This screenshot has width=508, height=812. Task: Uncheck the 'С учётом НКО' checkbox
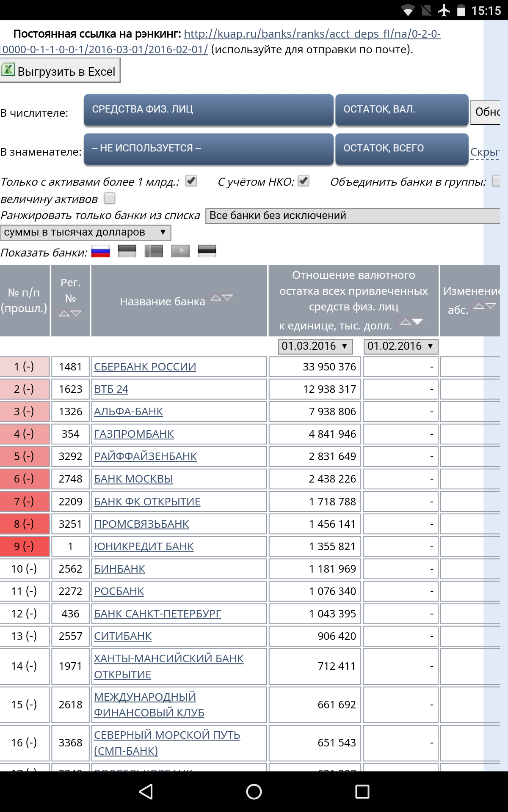pyautogui.click(x=304, y=181)
